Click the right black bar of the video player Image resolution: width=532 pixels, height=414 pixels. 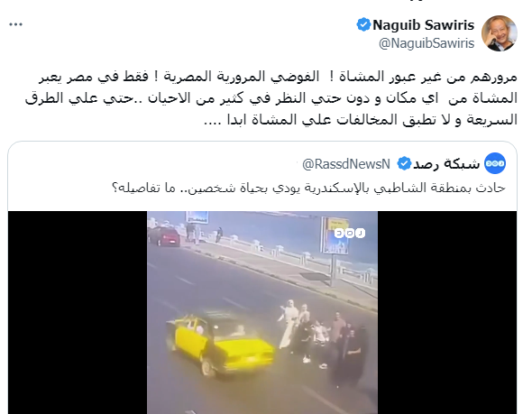point(447,312)
